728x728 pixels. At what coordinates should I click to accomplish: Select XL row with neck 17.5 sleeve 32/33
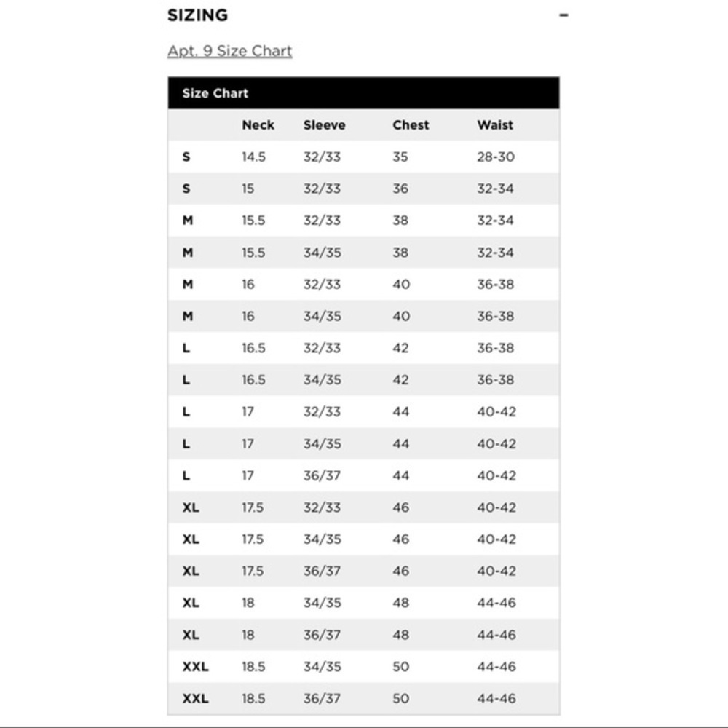(x=363, y=507)
